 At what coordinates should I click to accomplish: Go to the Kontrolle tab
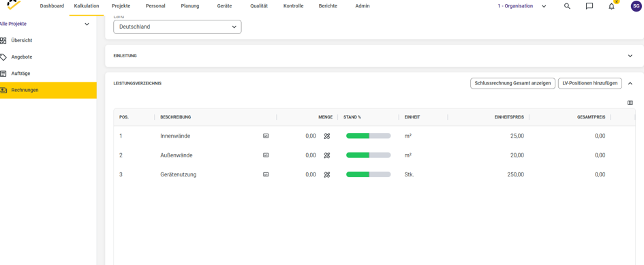coord(293,6)
